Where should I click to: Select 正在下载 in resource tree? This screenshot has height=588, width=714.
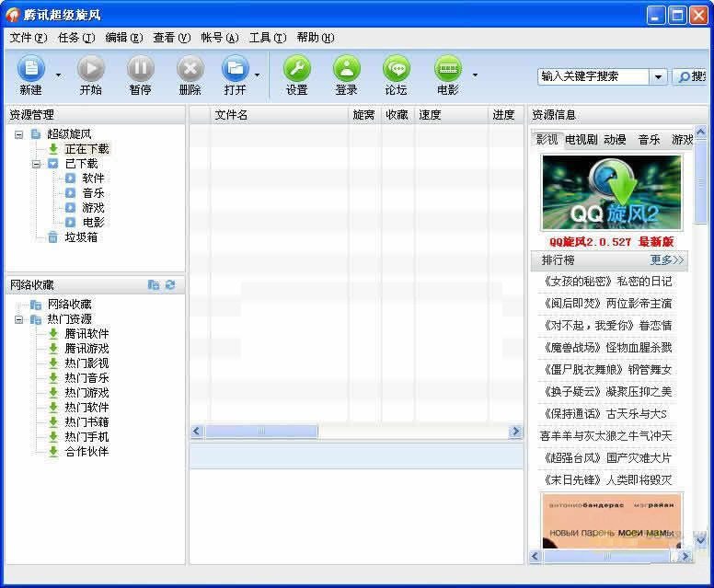coord(86,149)
